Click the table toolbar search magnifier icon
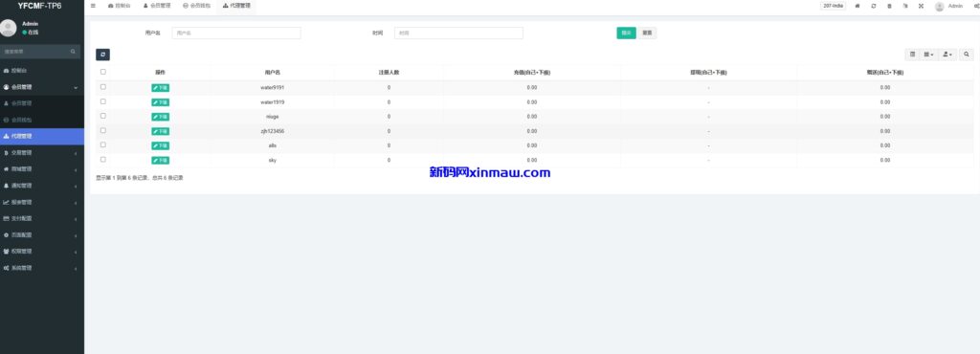Viewport: 980px width, 354px height. pos(967,55)
